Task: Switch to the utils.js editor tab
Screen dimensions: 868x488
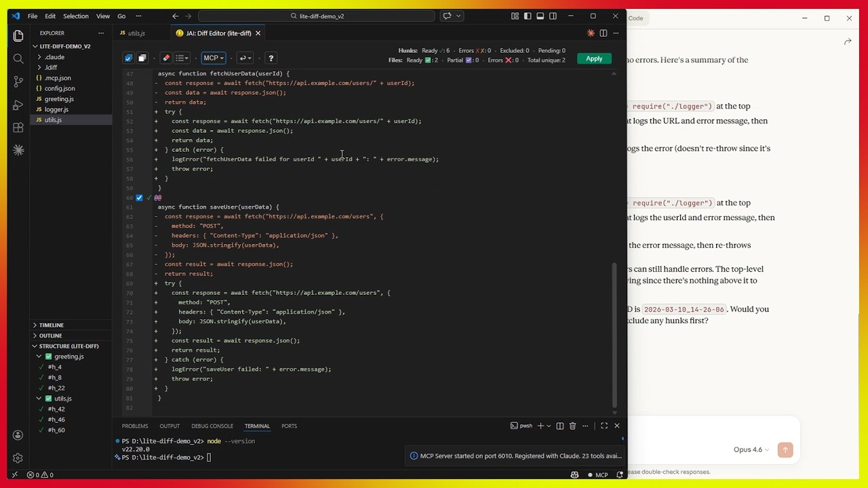Action: (x=136, y=33)
